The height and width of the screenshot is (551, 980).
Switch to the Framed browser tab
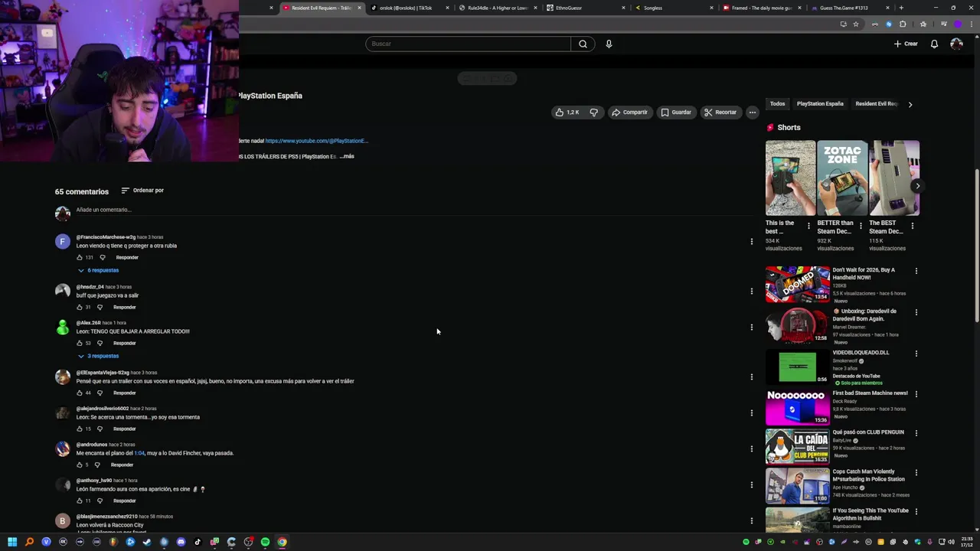762,8
